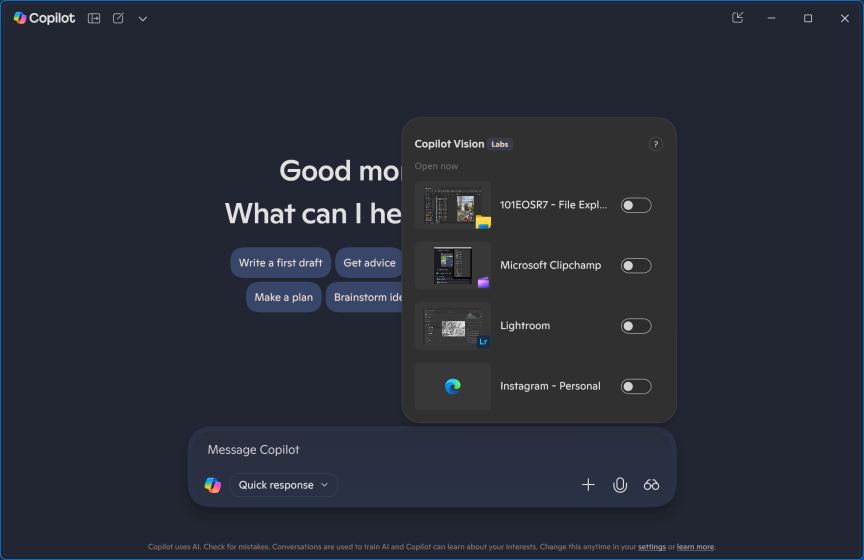Click Write a first draft suggestion
The height and width of the screenshot is (560, 864).
(x=280, y=263)
